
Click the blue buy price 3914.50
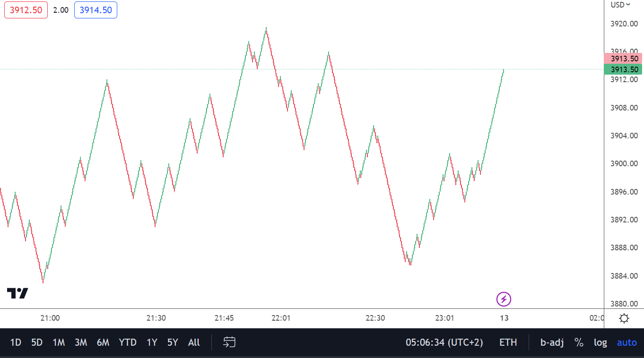[96, 10]
